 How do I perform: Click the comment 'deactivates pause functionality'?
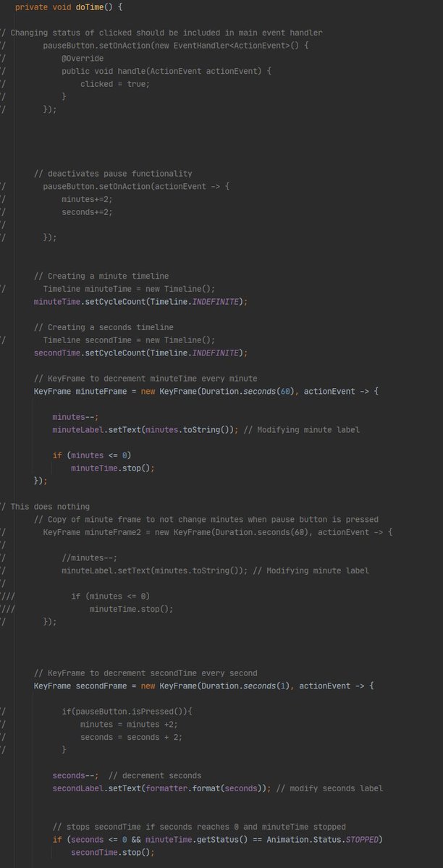pyautogui.click(x=113, y=173)
